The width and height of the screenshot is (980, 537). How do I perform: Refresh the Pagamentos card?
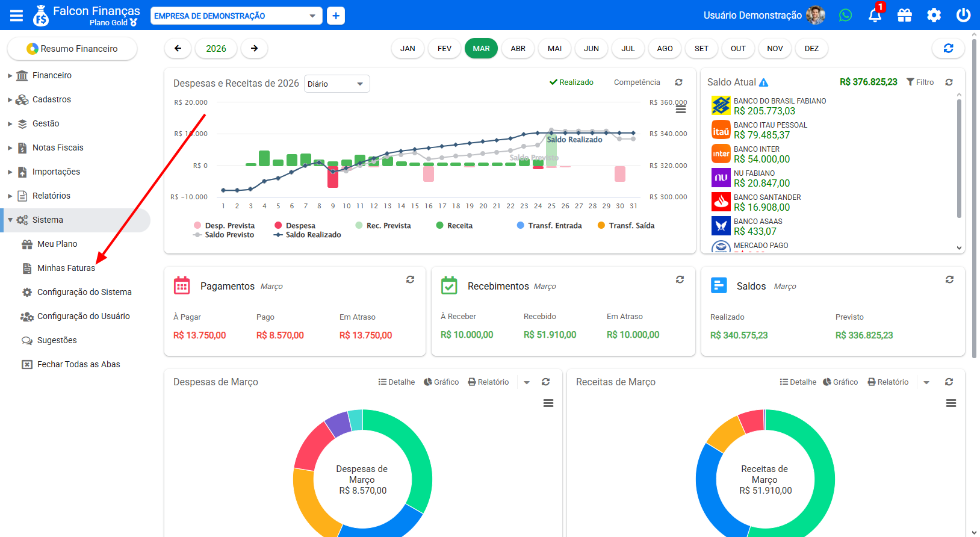tap(411, 279)
